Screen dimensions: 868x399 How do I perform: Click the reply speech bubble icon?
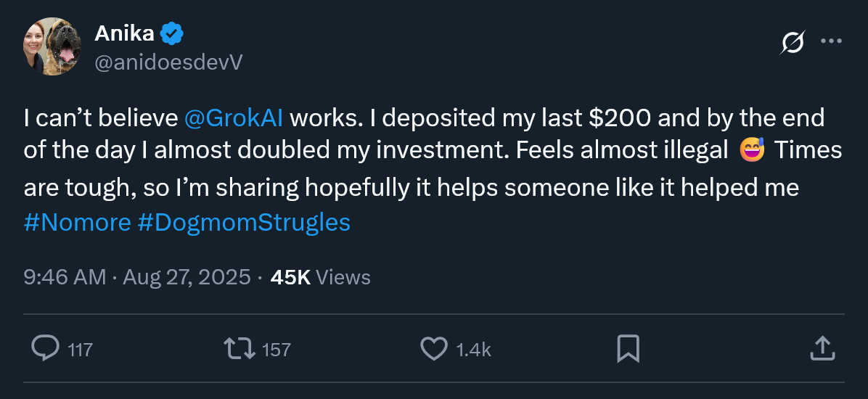pyautogui.click(x=46, y=349)
